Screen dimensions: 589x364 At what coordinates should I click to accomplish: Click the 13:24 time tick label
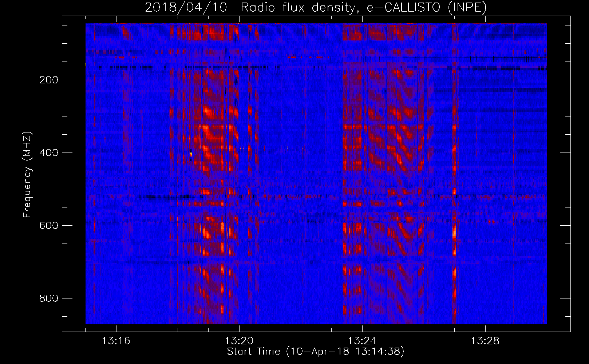click(362, 341)
